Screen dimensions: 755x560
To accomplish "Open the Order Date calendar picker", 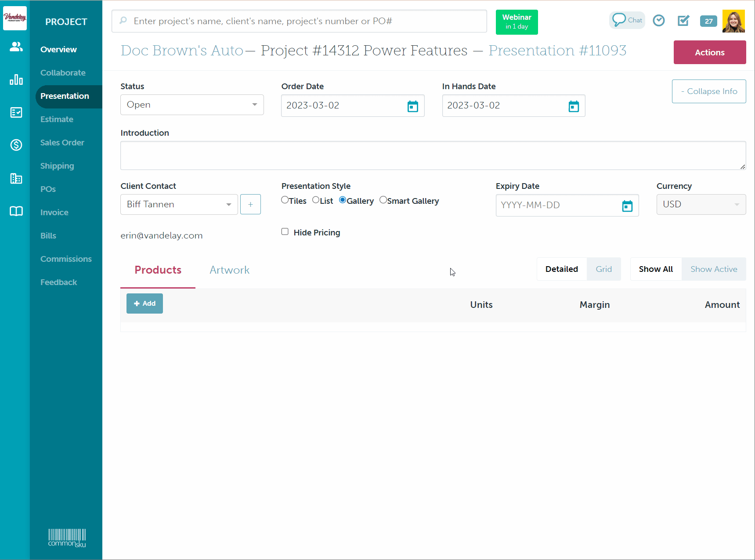I will click(x=412, y=106).
